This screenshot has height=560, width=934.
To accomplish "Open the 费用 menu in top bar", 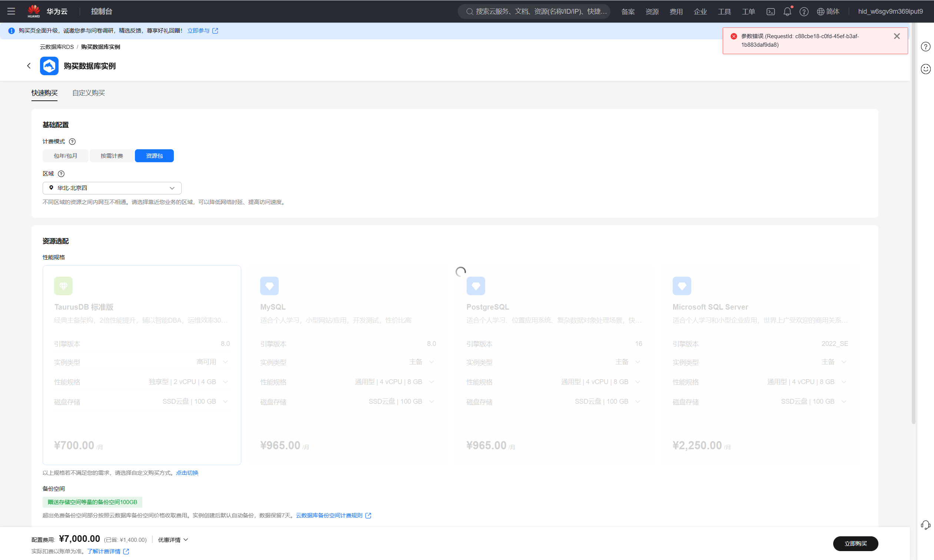I will [x=676, y=12].
